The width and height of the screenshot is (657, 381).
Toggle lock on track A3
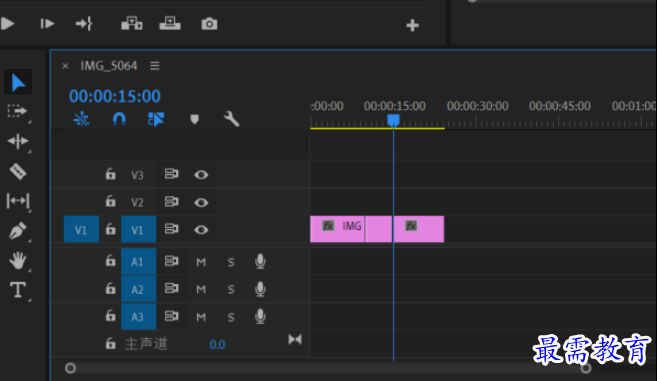[110, 316]
